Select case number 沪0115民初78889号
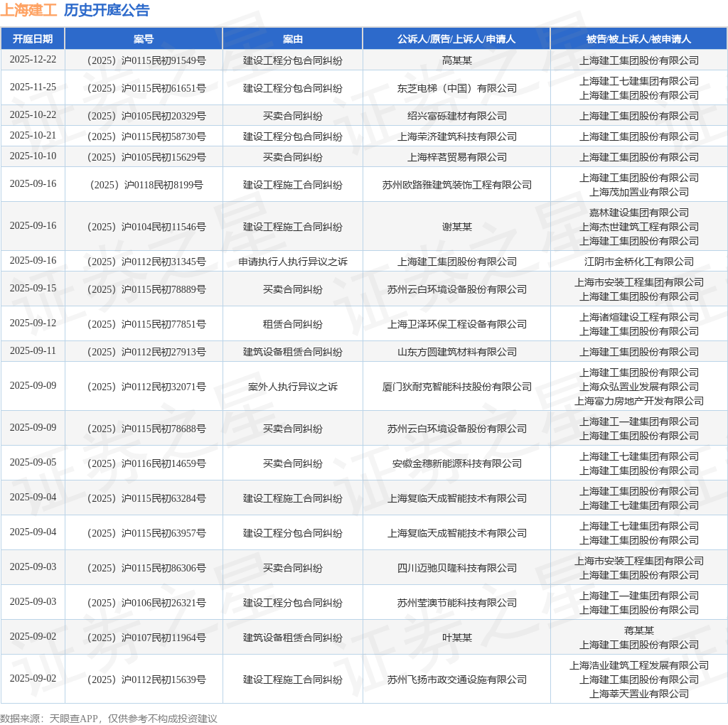Screen dimensions: 728x725 pyautogui.click(x=146, y=289)
